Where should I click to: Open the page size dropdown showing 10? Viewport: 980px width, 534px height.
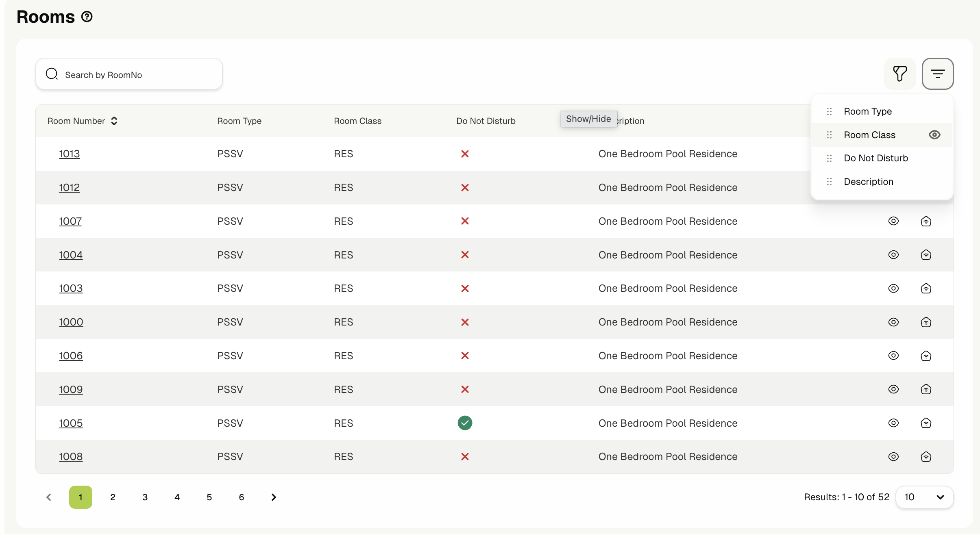[x=924, y=497]
